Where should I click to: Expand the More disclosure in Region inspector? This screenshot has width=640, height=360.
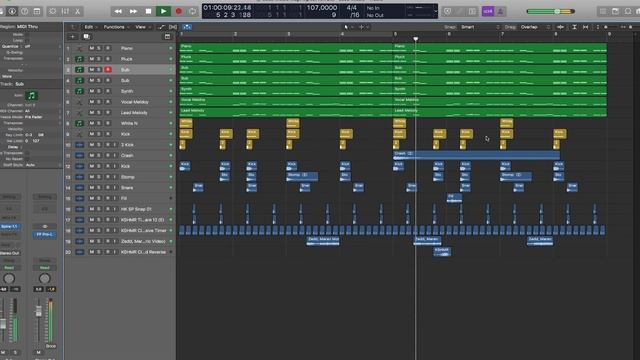click(7, 76)
